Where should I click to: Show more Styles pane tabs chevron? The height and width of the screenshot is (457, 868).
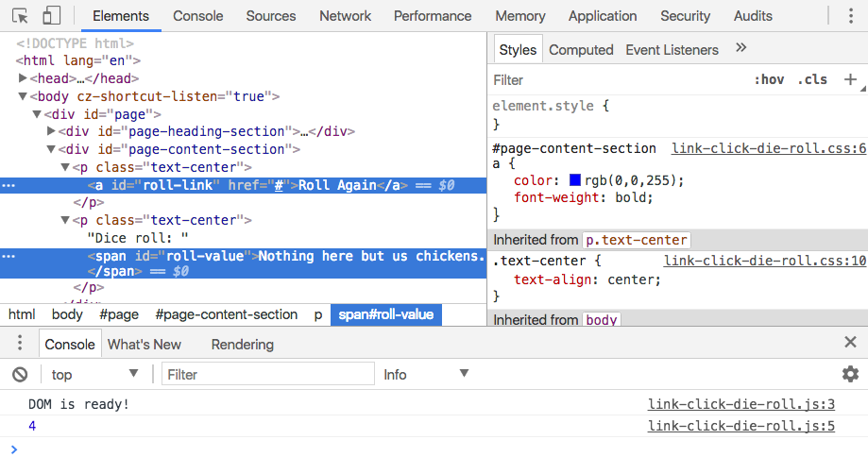tap(741, 48)
